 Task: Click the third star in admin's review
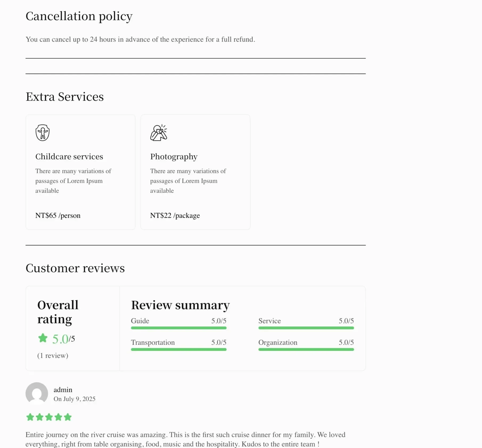49,417
